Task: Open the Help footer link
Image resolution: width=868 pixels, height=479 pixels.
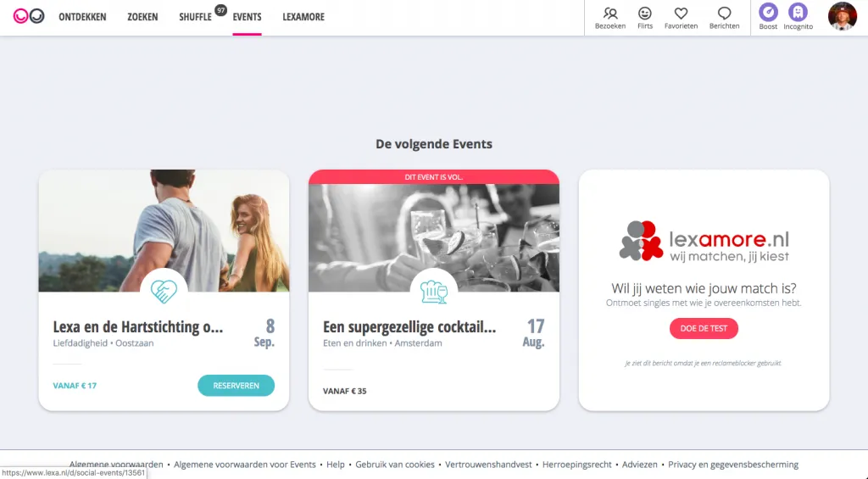Action: coord(336,465)
